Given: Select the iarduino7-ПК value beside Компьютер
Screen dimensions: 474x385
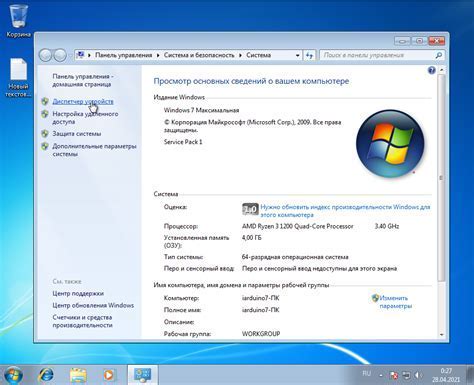Looking at the screenshot, I should (261, 298).
